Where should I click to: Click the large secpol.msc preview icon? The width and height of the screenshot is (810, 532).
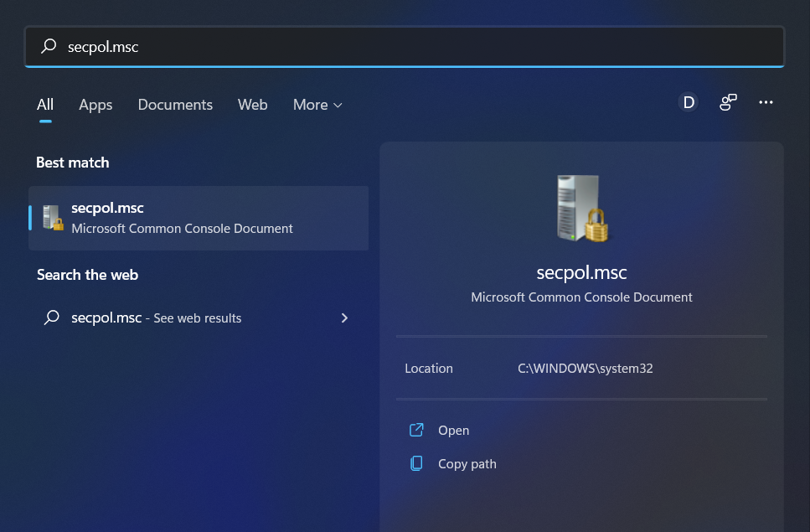[581, 208]
